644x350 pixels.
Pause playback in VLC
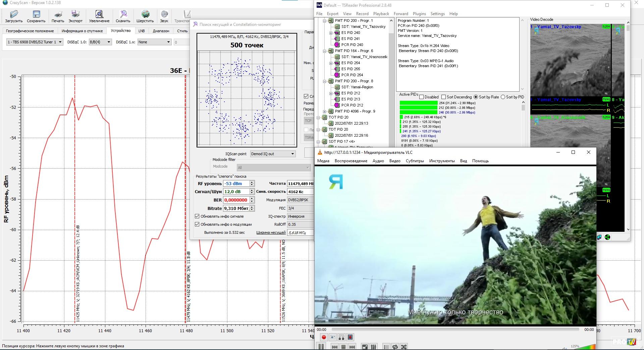coord(321,347)
